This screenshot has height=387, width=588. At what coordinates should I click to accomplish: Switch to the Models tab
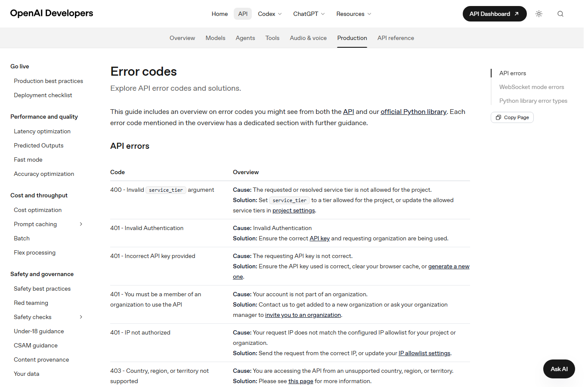point(215,38)
